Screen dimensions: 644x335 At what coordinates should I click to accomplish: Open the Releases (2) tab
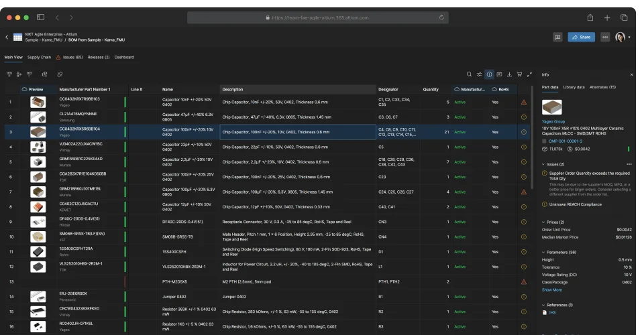(x=99, y=58)
